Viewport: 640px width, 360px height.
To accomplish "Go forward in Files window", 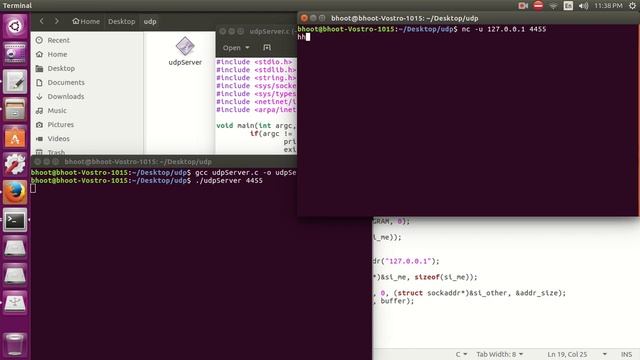I will pos(57,21).
